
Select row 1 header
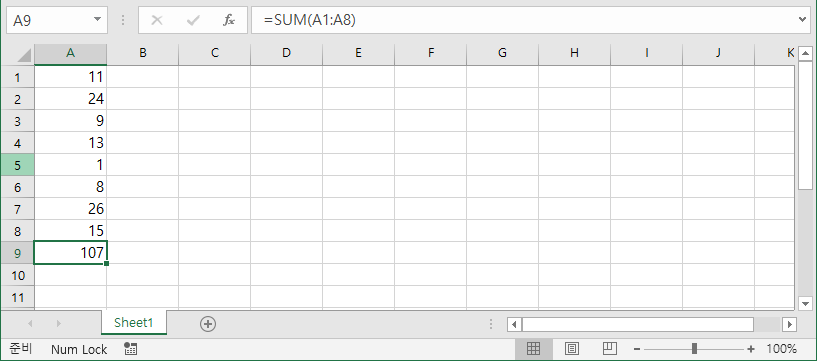tap(18, 77)
